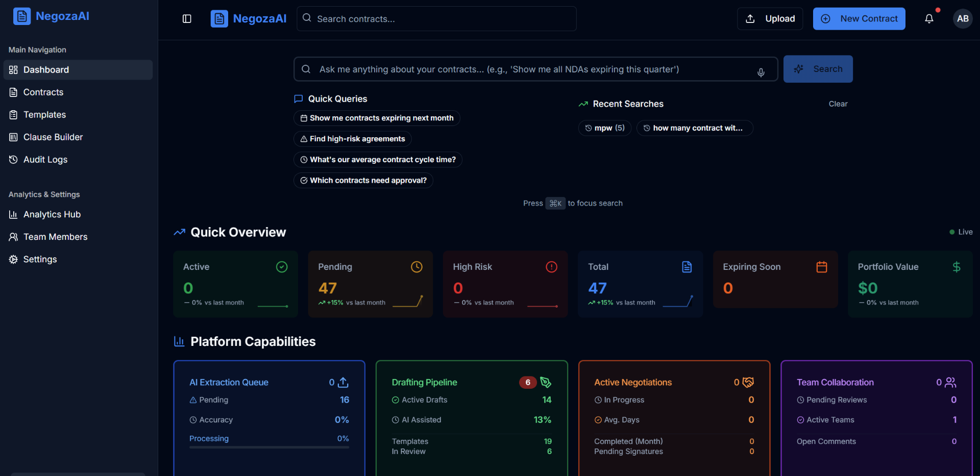Click the Portfolio Value dollar icon
Image resolution: width=980 pixels, height=476 pixels.
[x=957, y=267]
